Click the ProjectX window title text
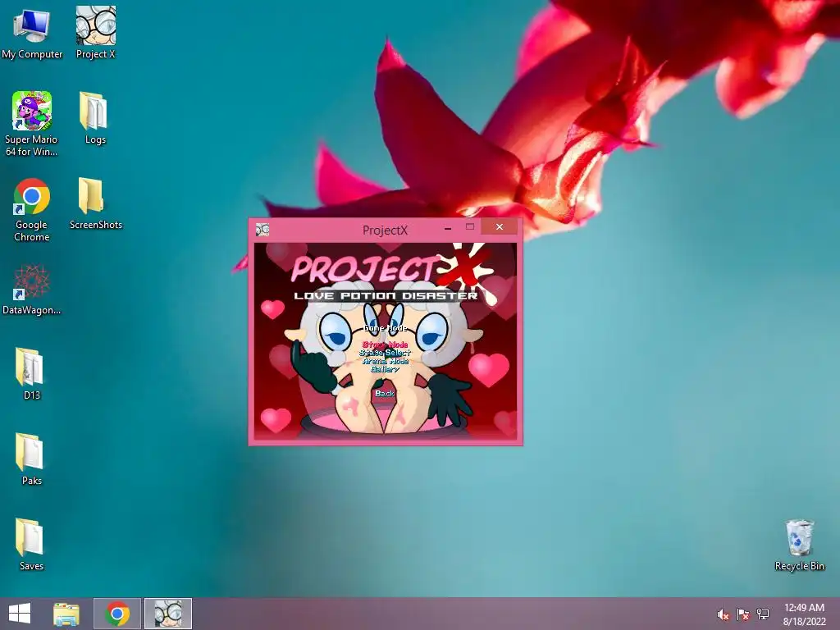 pyautogui.click(x=386, y=231)
